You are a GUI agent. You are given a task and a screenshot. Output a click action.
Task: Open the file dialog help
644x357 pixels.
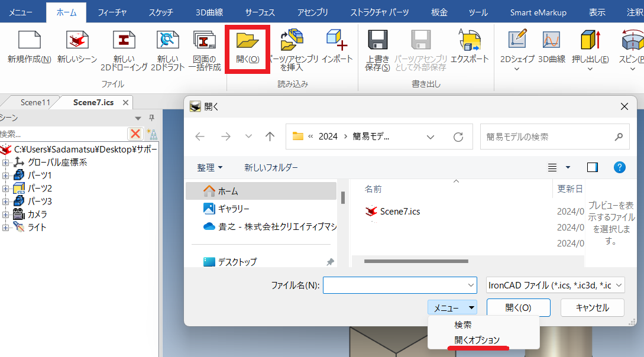coord(619,167)
